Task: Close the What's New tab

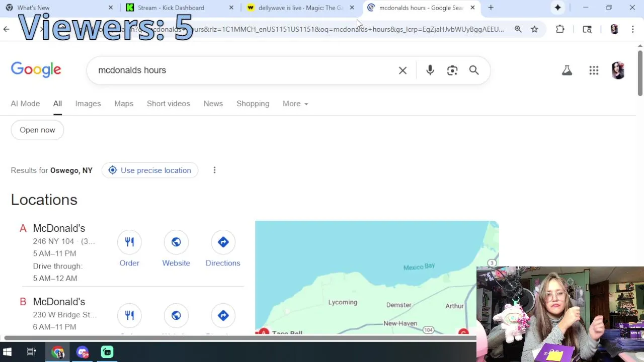Action: tap(111, 8)
